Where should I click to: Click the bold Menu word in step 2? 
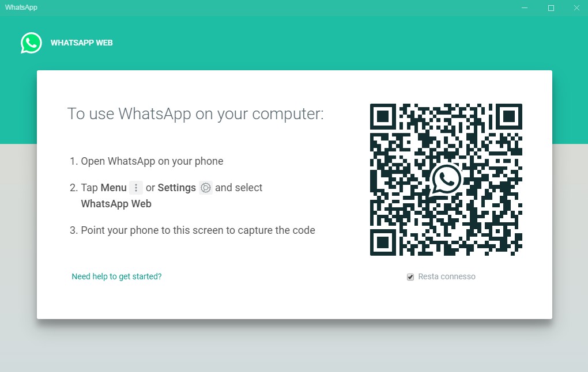[114, 188]
